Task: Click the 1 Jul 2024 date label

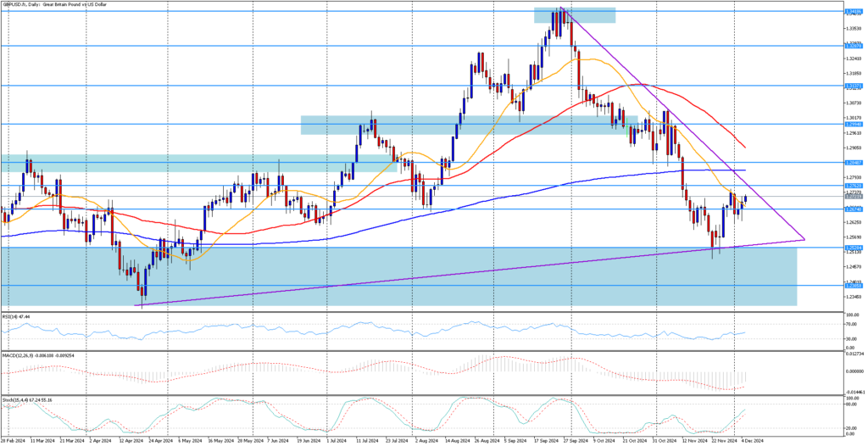Action: 335,441
